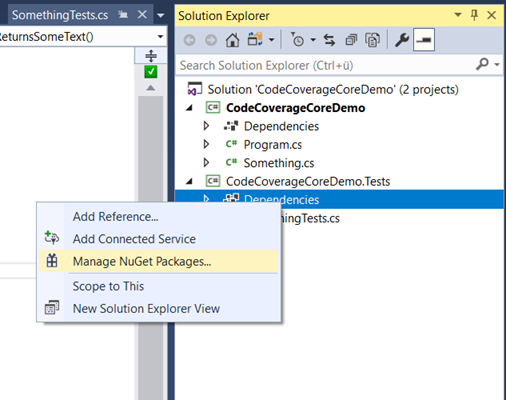
Task: Expand Dependencies under CodeCoverageCoreDemo
Action: pyautogui.click(x=206, y=126)
